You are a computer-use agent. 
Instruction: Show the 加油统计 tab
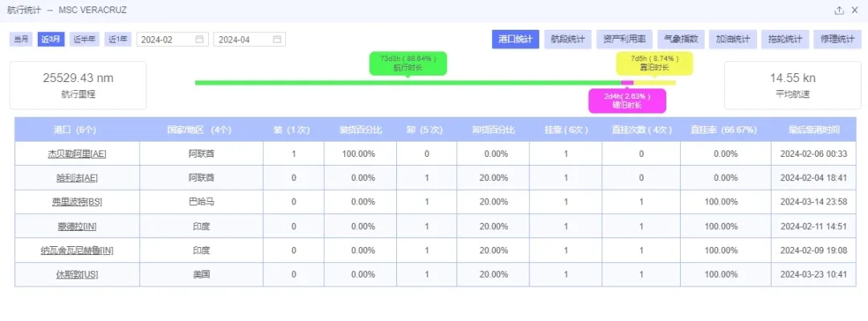pos(733,39)
